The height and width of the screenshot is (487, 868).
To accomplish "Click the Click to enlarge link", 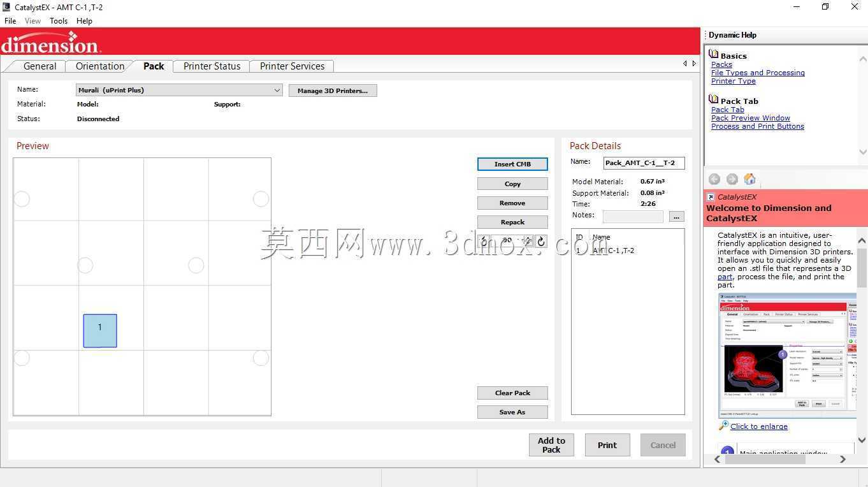I will click(x=759, y=426).
